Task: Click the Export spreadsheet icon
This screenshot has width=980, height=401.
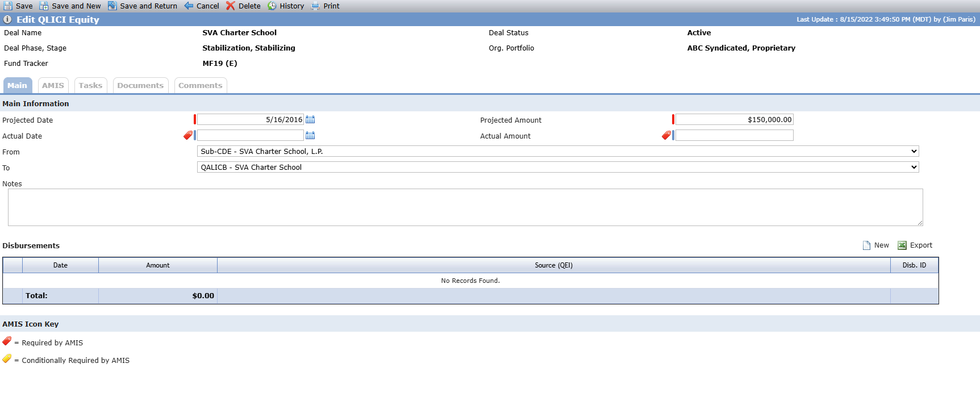Action: click(x=902, y=245)
